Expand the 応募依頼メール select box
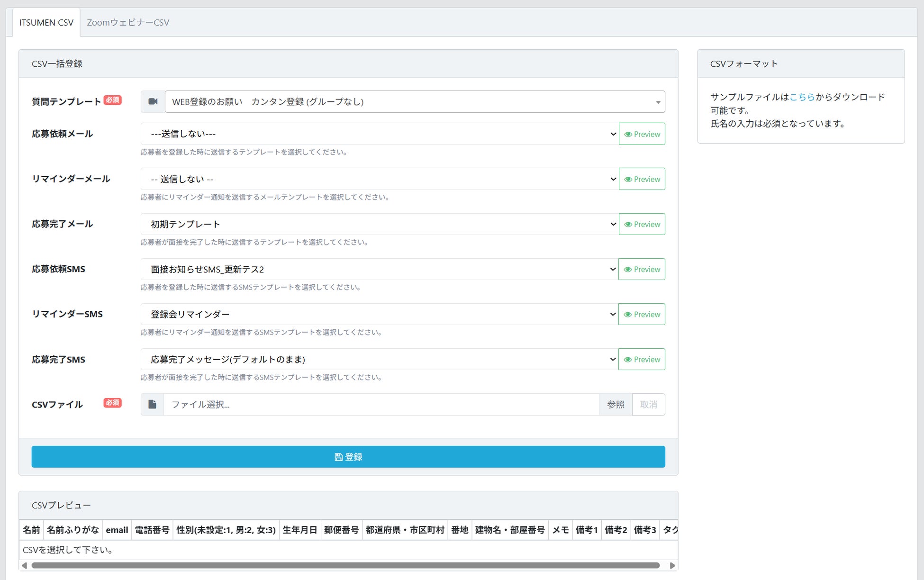This screenshot has width=924, height=580. pyautogui.click(x=379, y=134)
